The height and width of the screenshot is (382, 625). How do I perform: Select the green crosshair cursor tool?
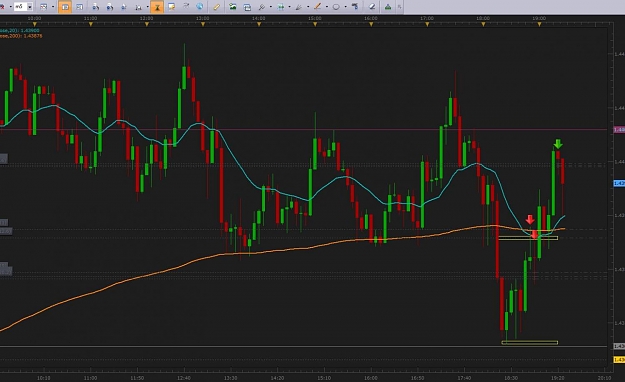click(x=281, y=7)
